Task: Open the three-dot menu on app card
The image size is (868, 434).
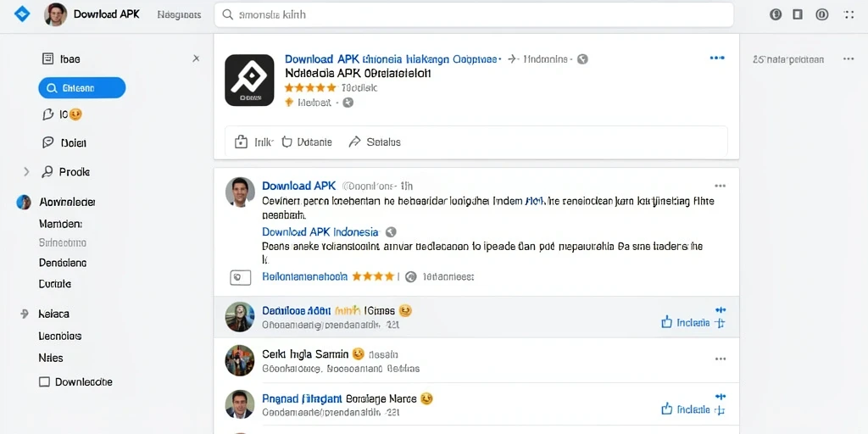Action: [717, 58]
